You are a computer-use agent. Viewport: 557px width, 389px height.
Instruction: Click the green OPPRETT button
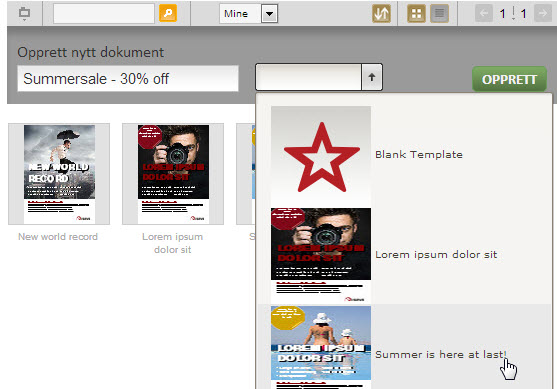click(x=509, y=79)
